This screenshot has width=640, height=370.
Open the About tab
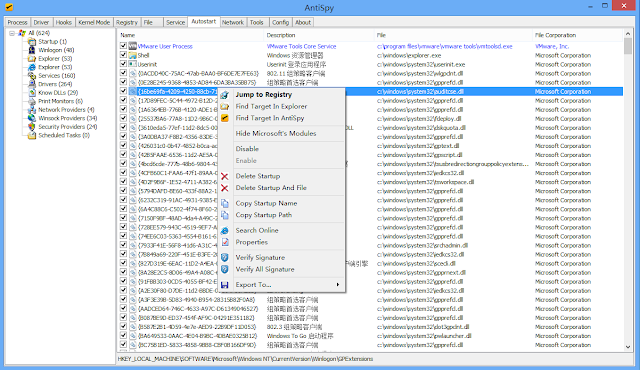(303, 22)
